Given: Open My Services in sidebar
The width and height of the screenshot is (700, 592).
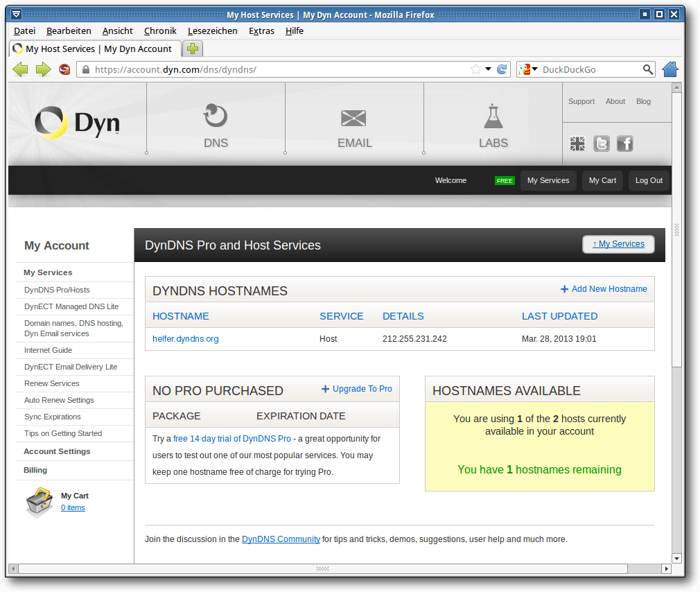Looking at the screenshot, I should click(48, 272).
